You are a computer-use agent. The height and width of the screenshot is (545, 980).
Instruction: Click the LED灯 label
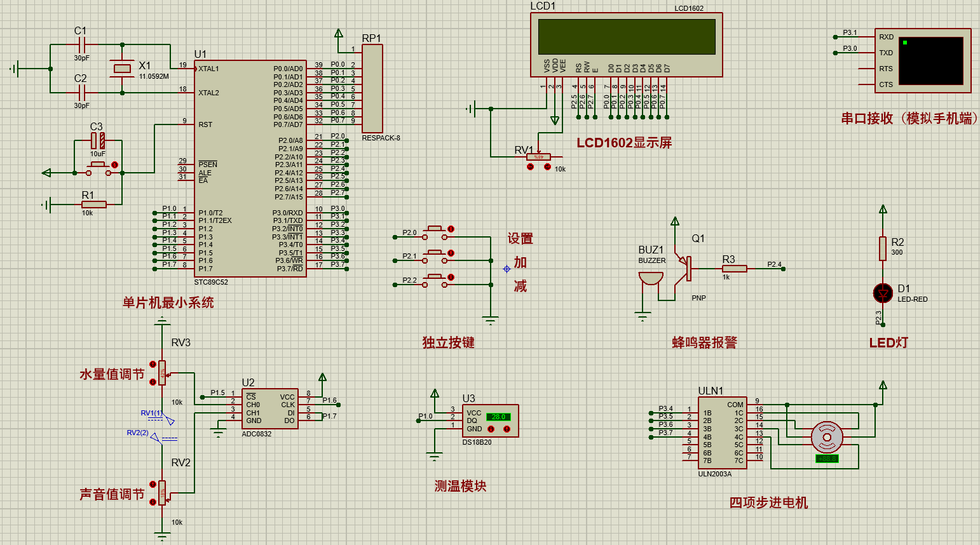(x=888, y=342)
